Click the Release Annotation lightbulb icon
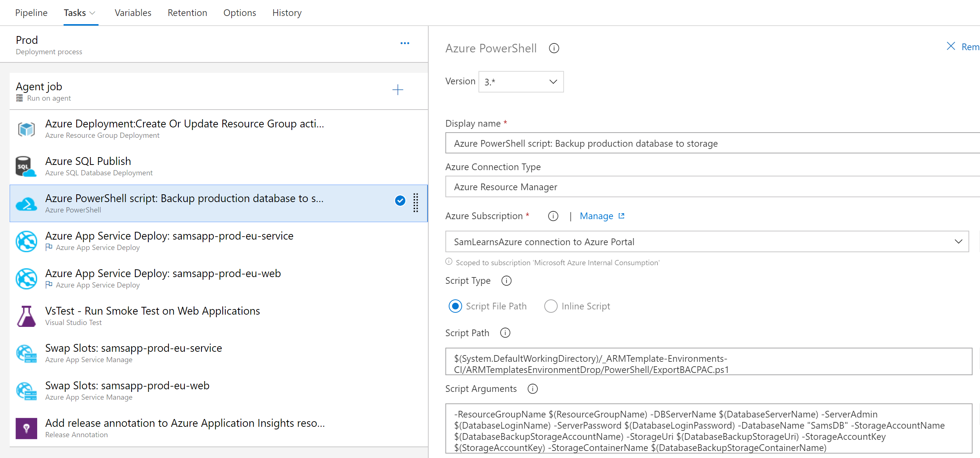This screenshot has height=458, width=980. [26, 428]
